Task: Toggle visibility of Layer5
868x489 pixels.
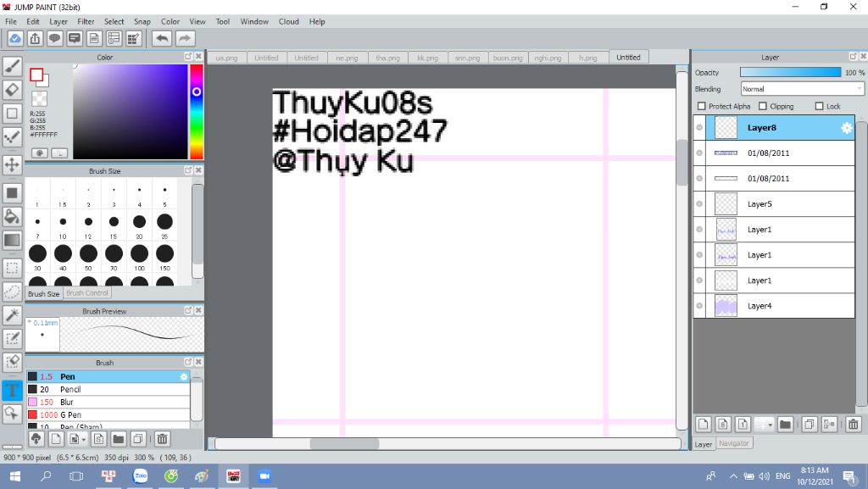Action: [x=699, y=204]
